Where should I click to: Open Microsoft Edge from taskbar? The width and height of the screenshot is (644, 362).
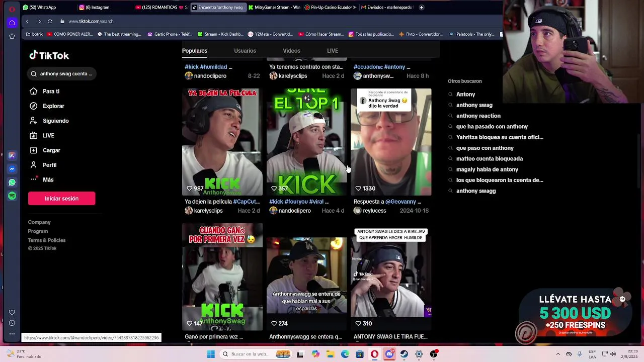click(x=345, y=354)
